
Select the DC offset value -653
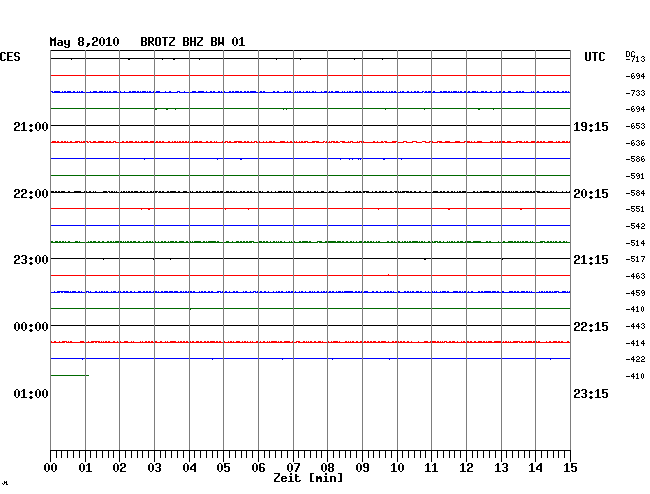click(x=635, y=127)
